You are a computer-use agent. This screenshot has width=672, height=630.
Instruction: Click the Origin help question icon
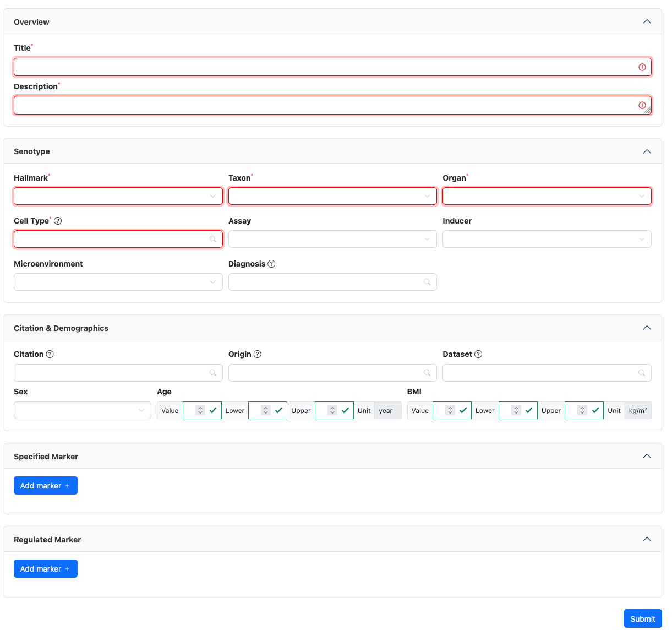258,354
